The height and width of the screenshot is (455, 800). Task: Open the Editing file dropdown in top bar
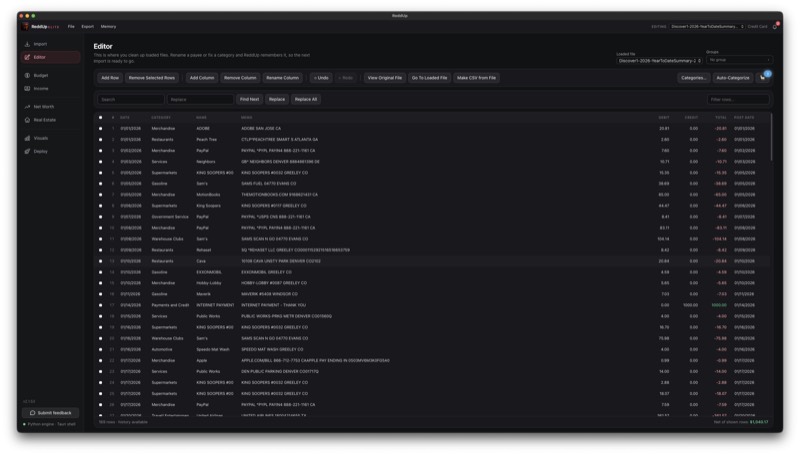coord(707,27)
